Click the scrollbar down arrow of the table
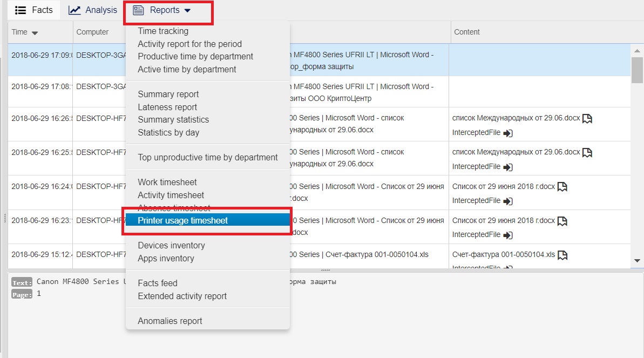The width and height of the screenshot is (644, 358). (x=637, y=261)
